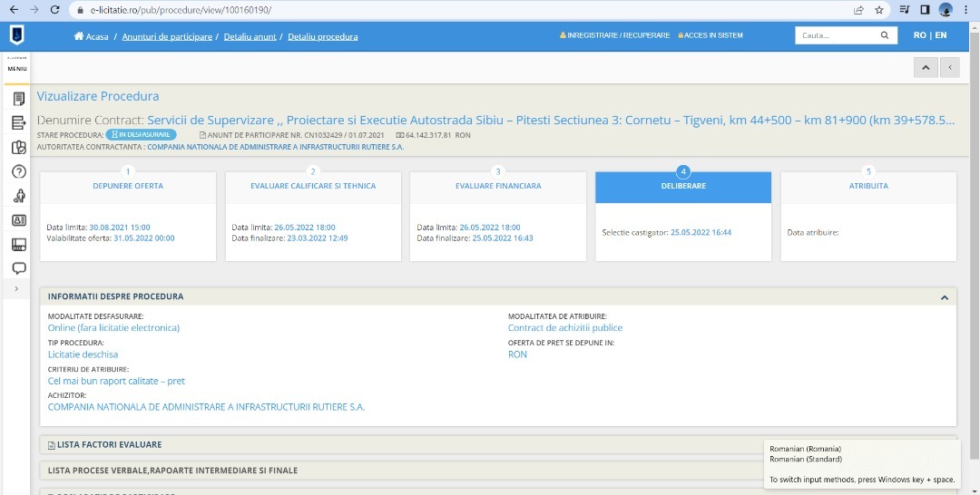Open the sidebar documents-with-checkmark icon

pos(19,147)
